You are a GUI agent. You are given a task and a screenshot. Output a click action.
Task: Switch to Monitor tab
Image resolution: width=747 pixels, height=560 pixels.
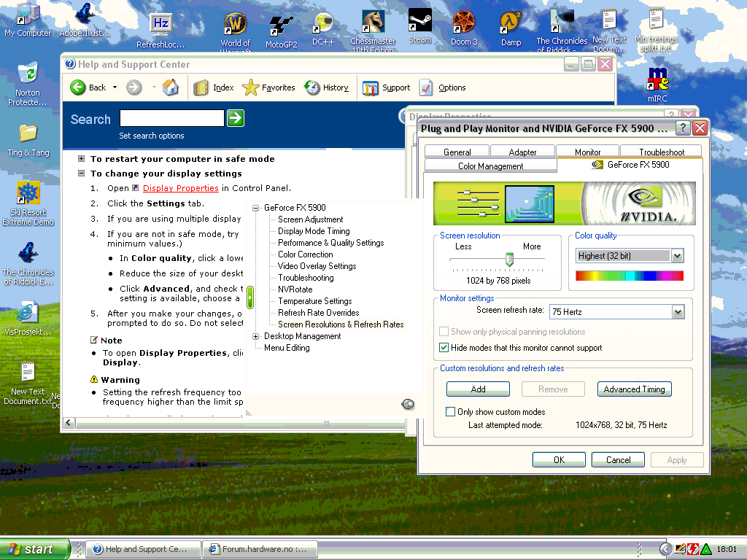(x=587, y=152)
